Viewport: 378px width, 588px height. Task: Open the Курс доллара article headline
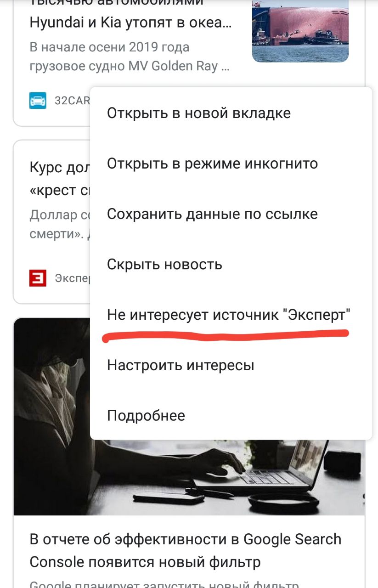coord(60,179)
